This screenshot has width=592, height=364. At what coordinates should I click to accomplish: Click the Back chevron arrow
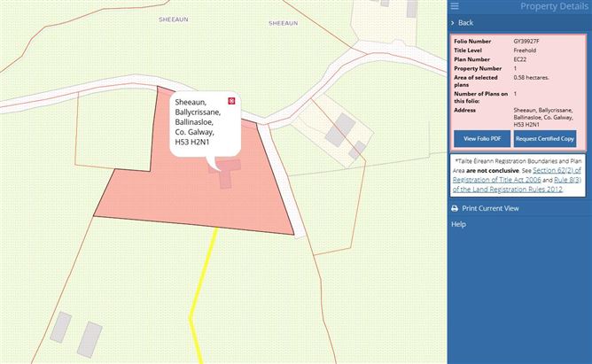click(453, 22)
